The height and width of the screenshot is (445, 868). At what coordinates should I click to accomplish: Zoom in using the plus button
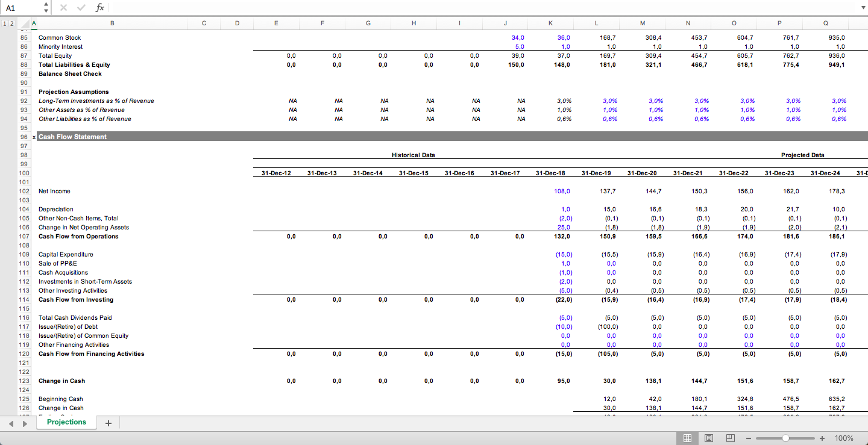[x=822, y=438]
